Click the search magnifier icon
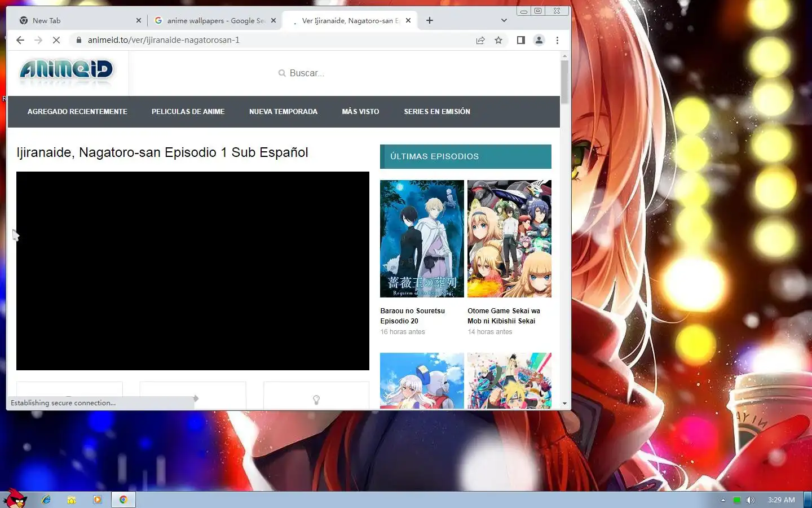 point(282,73)
